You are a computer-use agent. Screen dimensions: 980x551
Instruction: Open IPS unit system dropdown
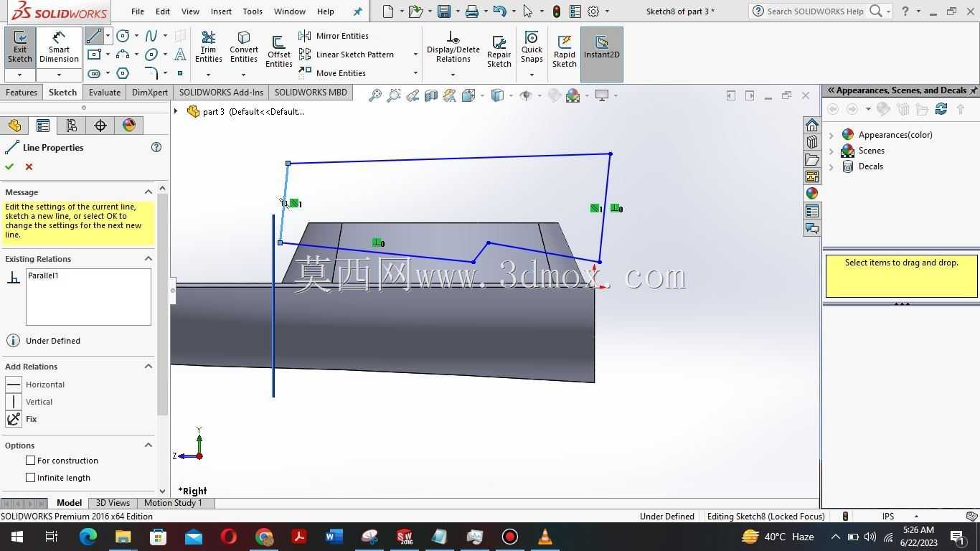(x=916, y=517)
